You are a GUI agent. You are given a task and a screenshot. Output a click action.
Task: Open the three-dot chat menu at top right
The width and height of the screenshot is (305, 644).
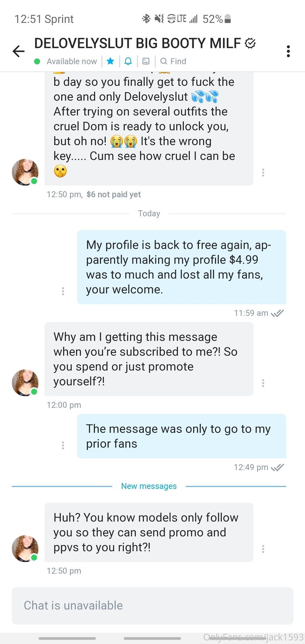288,51
